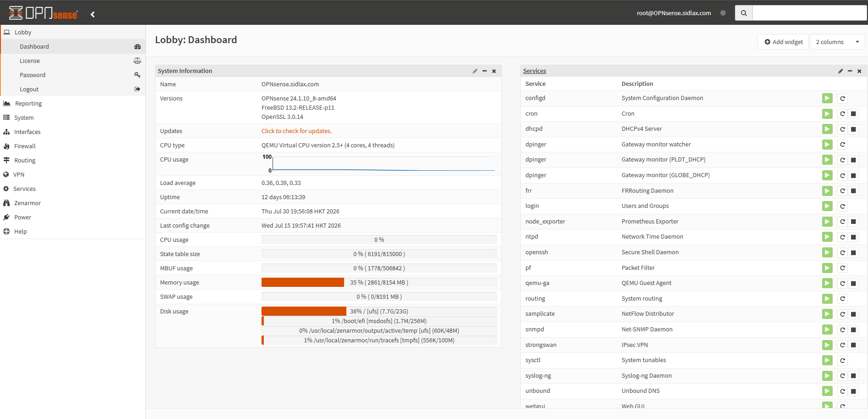This screenshot has width=868, height=419.
Task: Expand the Routing menu section
Action: click(x=73, y=160)
